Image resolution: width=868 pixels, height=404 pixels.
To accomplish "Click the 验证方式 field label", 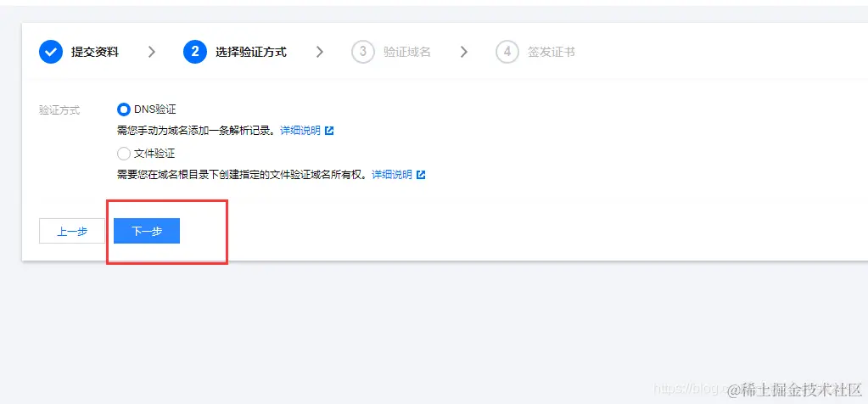I will coord(59,110).
